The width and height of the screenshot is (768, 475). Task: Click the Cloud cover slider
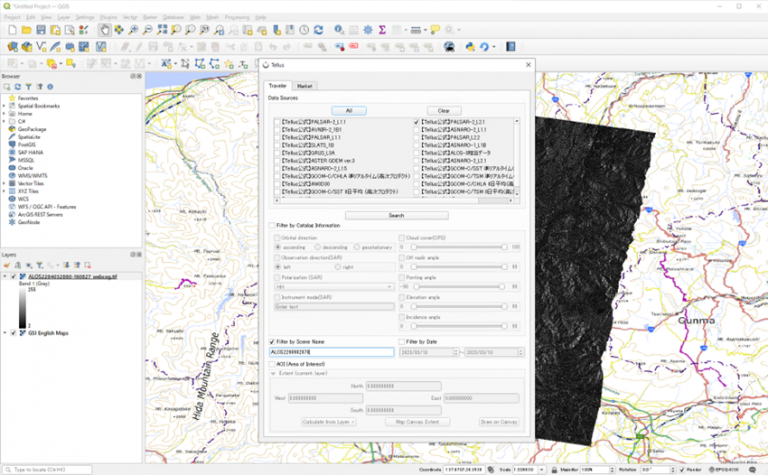point(459,247)
